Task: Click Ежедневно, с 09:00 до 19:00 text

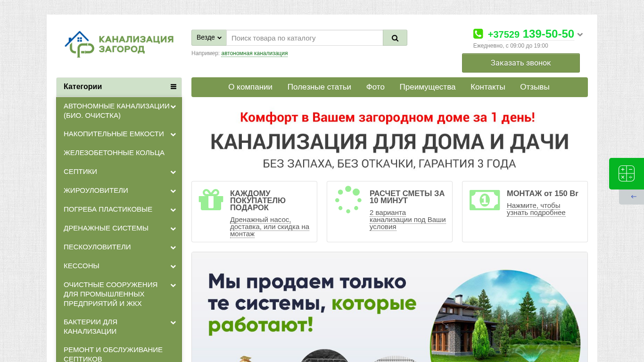Action: (x=511, y=46)
